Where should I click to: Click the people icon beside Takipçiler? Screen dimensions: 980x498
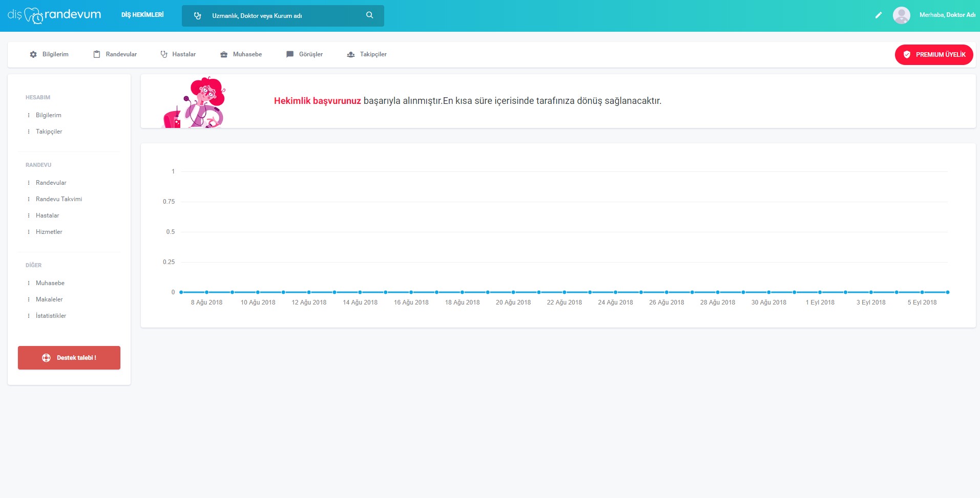[x=351, y=54]
